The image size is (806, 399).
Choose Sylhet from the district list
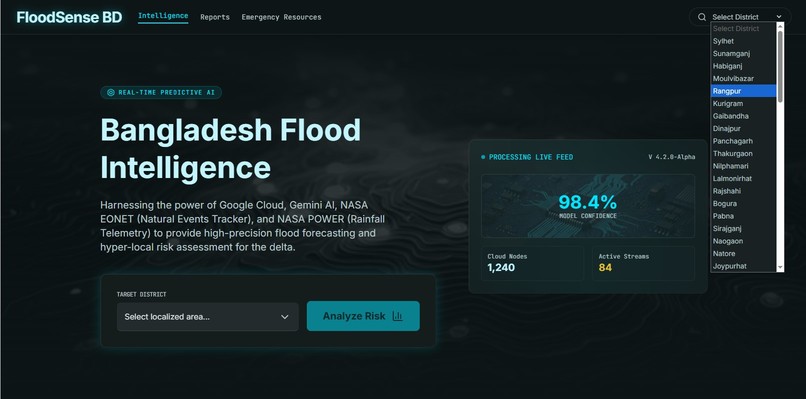pyautogui.click(x=743, y=41)
